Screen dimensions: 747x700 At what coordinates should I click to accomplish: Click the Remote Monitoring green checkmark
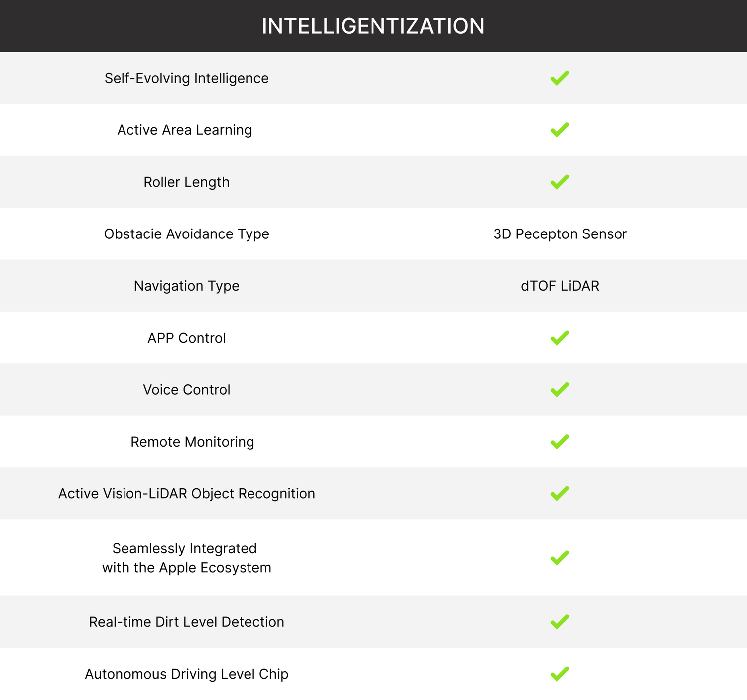point(560,442)
